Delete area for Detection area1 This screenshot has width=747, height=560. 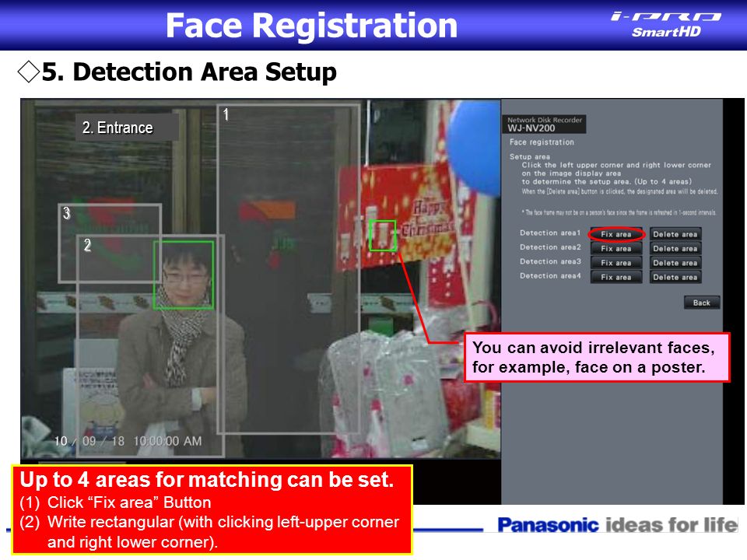click(675, 234)
